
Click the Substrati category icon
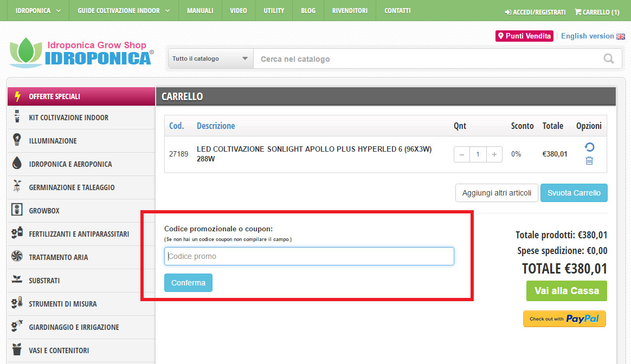coord(17,279)
